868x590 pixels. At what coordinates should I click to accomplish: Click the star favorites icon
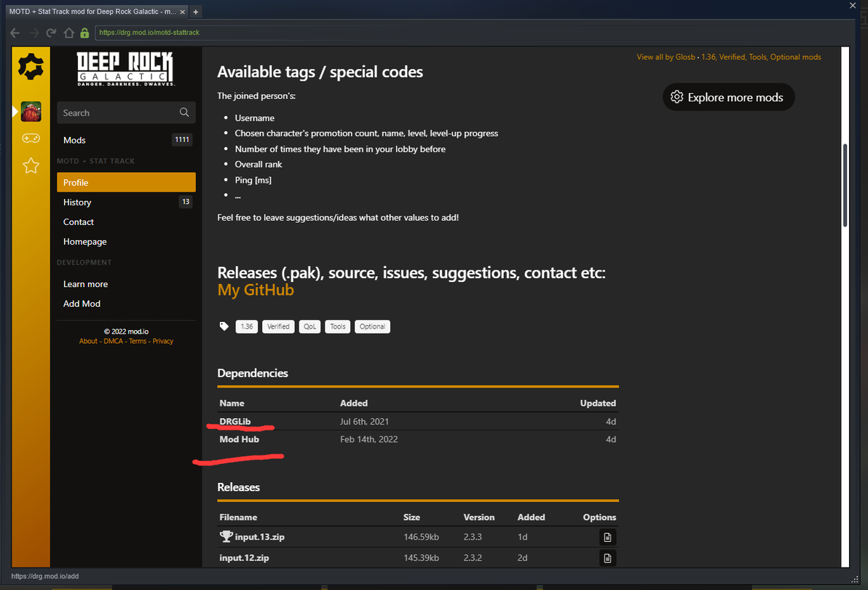coord(31,166)
